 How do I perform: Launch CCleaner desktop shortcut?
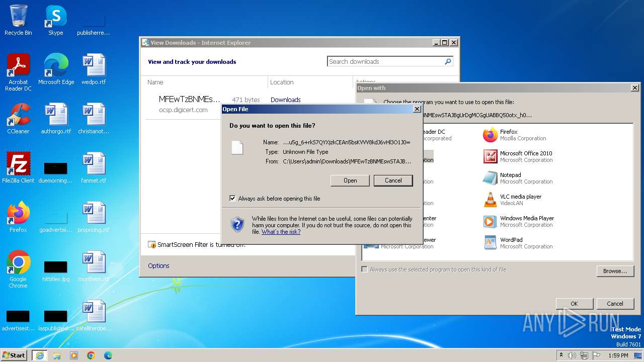(18, 119)
